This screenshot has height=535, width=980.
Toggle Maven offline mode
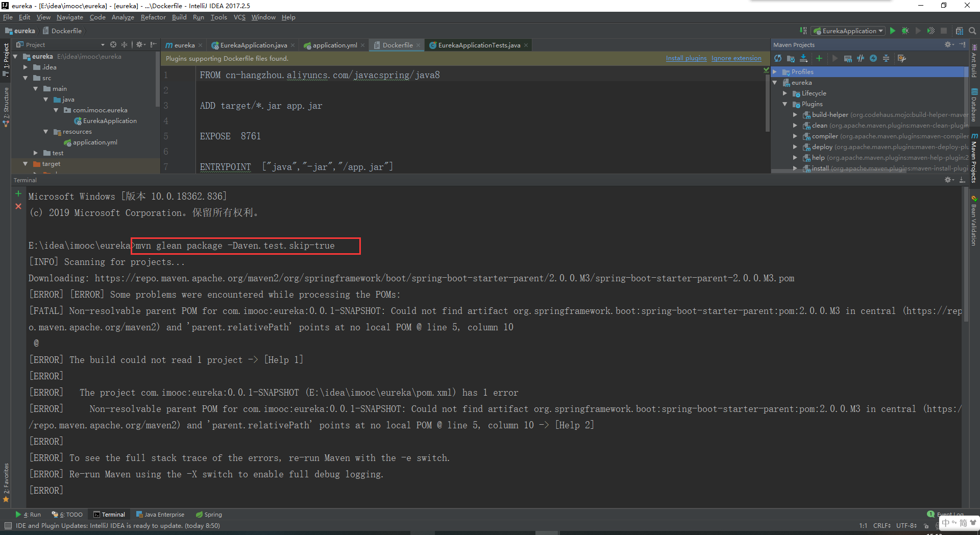pos(861,58)
